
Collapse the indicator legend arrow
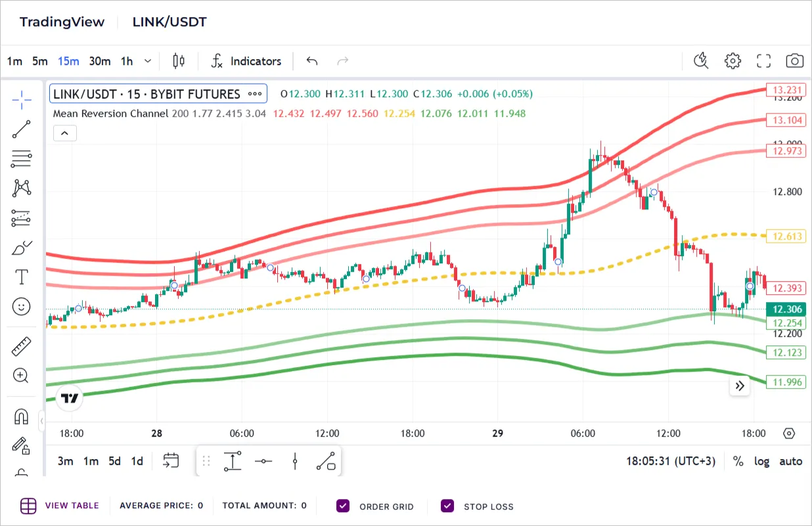64,133
